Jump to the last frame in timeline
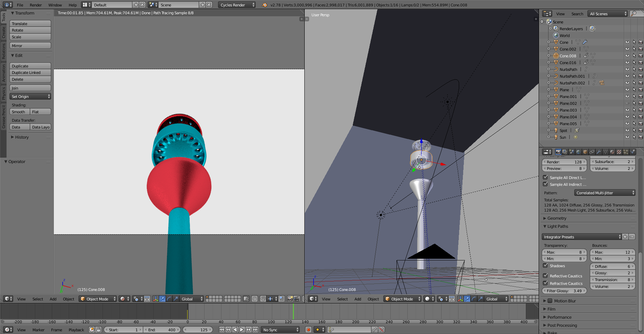 click(x=255, y=330)
